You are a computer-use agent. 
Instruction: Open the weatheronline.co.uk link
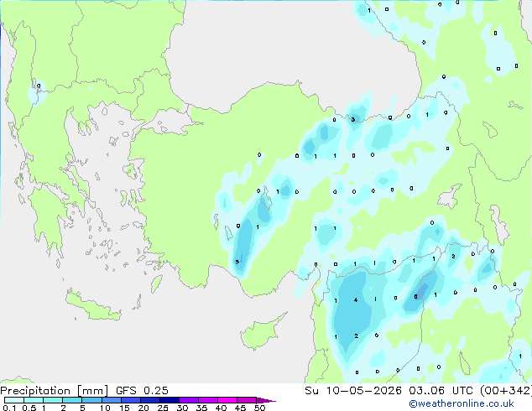point(461,403)
